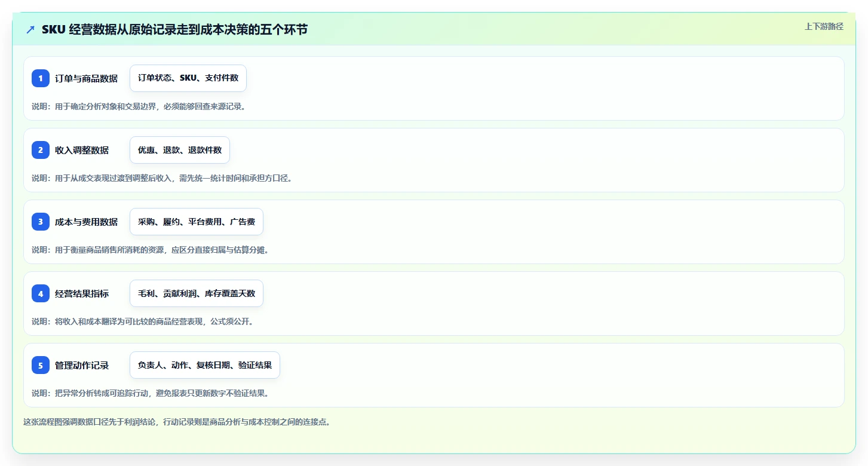This screenshot has height=466, width=868.
Task: Click the 成本与费用数据 step title
Action: click(87, 222)
